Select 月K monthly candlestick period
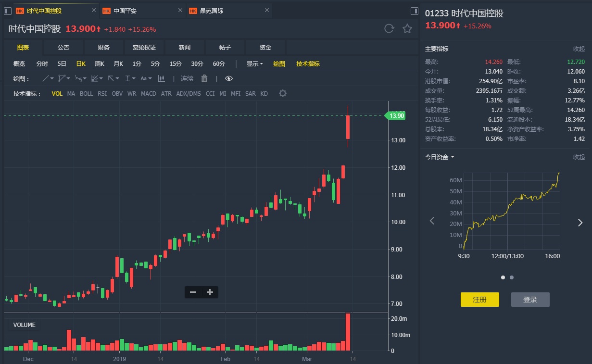 coord(118,63)
